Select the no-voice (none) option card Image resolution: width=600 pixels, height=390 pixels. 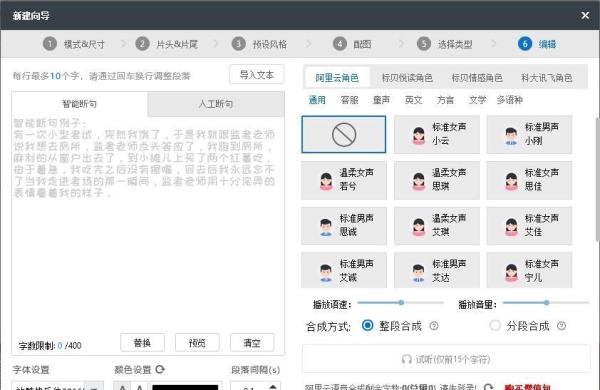[344, 134]
